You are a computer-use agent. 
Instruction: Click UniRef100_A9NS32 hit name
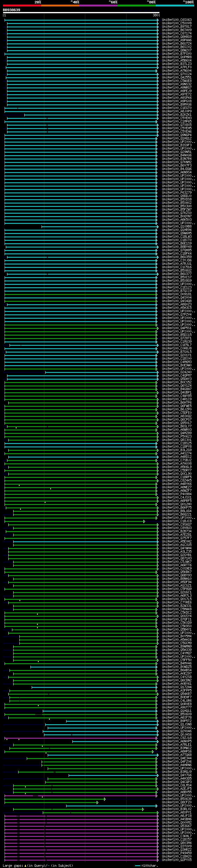point(177,84)
